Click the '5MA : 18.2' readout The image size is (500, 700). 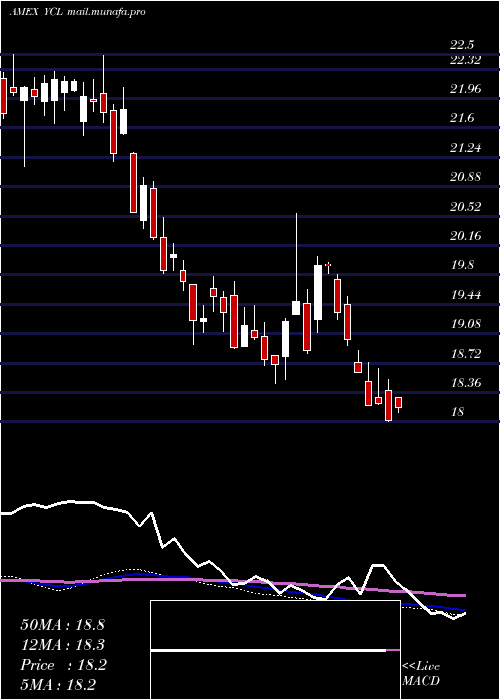[58, 685]
